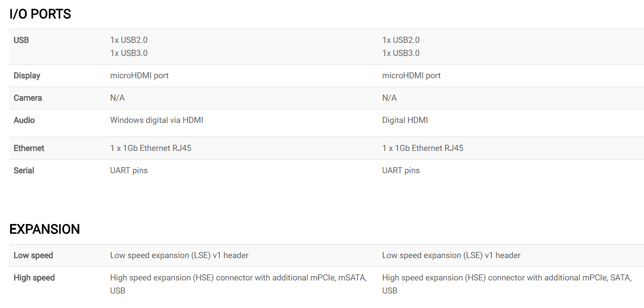Click 'Windows digital via HDMI' audio cell
The image size is (644, 308).
156,120
